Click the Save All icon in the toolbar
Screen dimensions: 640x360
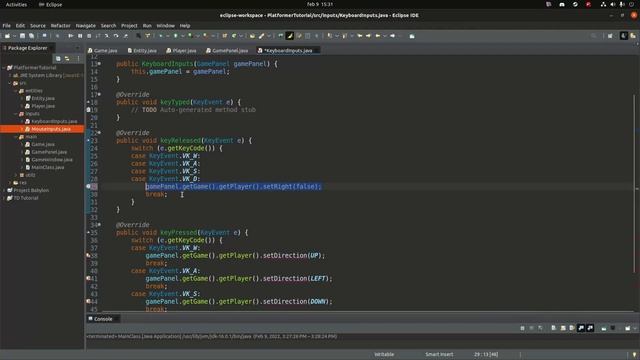(x=31, y=36)
